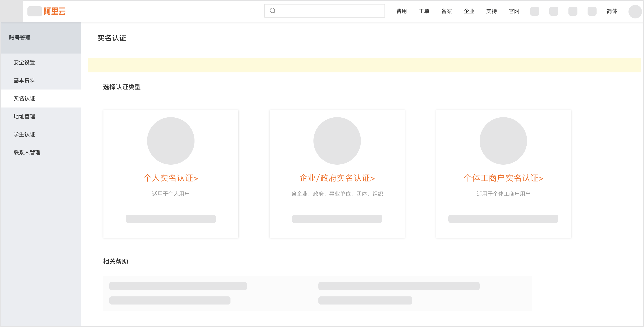Screen dimensions: 644x327
Task: Click the 个体工商户实名认证> link
Action: (x=503, y=178)
